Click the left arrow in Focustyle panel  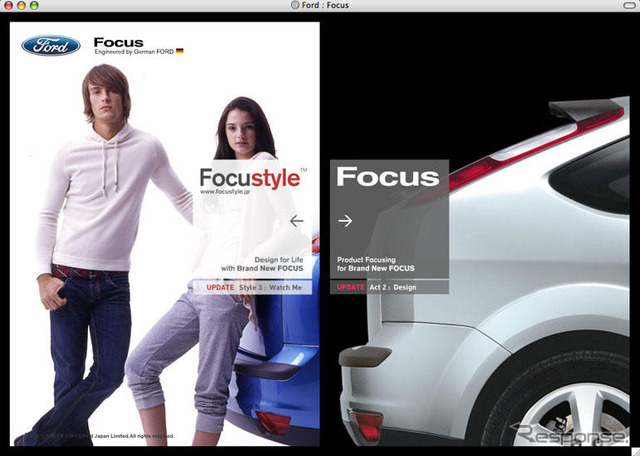pos(297,221)
